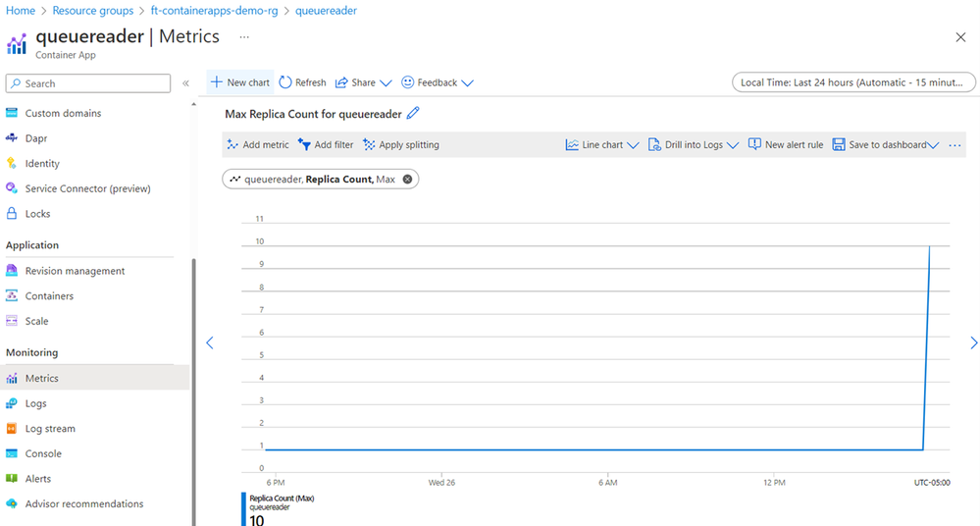This screenshot has width=980, height=526.
Task: Click the Max Replica Count chart title
Action: pyautogui.click(x=313, y=114)
